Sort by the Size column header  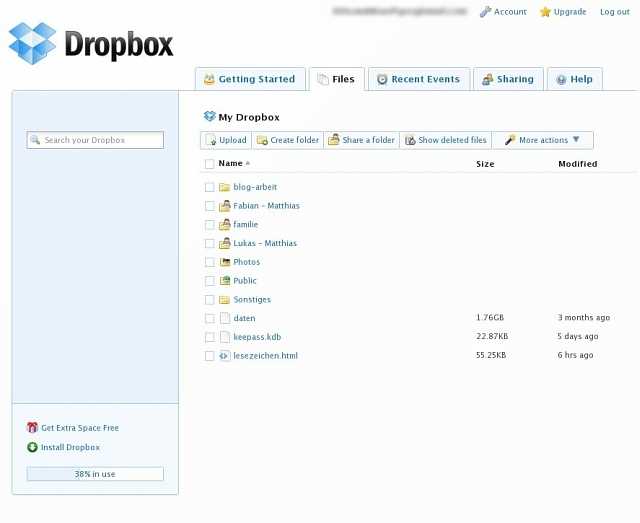click(485, 164)
